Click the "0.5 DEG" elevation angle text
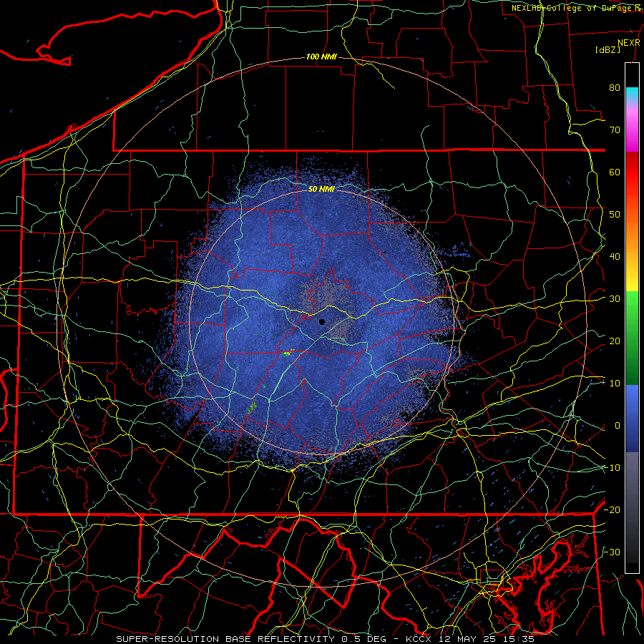This screenshot has width=644, height=644. (x=364, y=639)
